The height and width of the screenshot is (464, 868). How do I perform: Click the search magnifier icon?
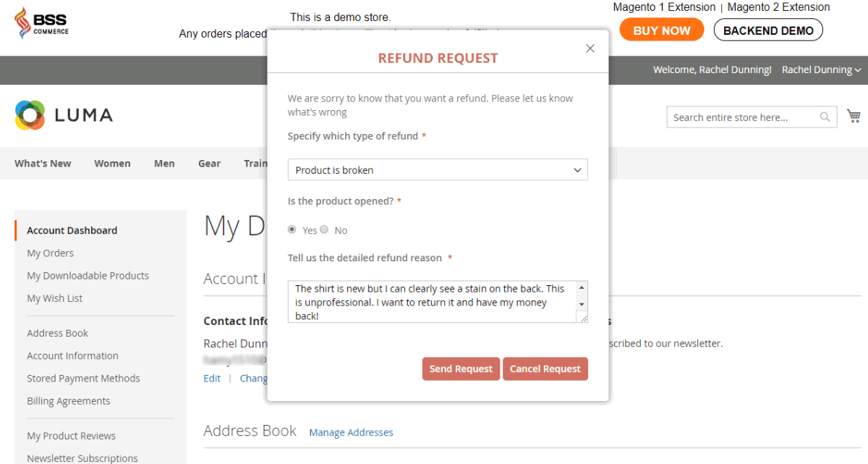click(825, 117)
